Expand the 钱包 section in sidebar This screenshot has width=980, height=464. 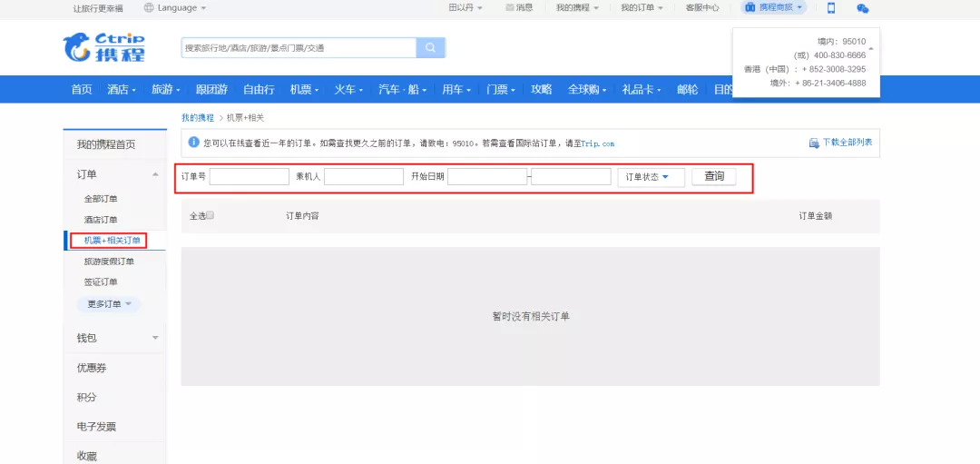tap(155, 338)
